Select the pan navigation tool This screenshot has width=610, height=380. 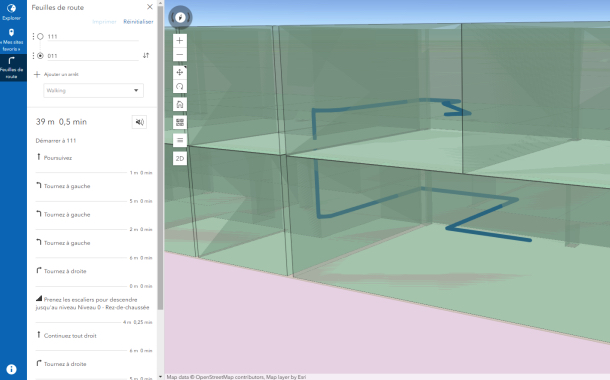pos(180,72)
